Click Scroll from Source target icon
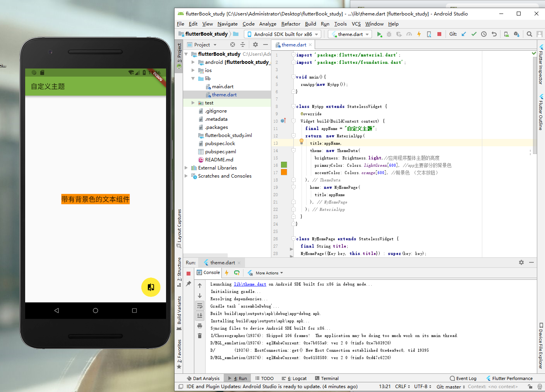545x392 pixels. 233,45
